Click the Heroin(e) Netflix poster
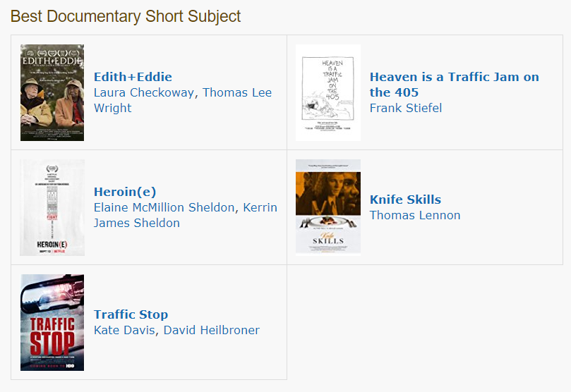 52,208
